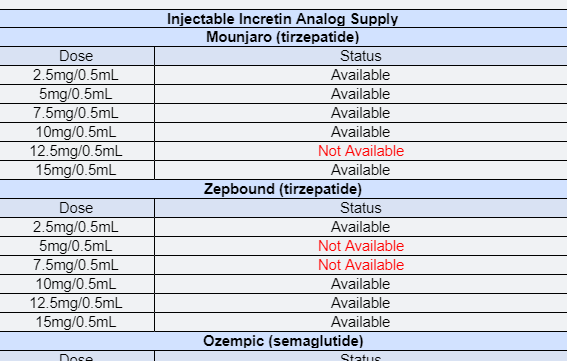This screenshot has height=361, width=567.
Task: Click the Injectable Incretin Analog Supply title
Action: pyautogui.click(x=282, y=19)
